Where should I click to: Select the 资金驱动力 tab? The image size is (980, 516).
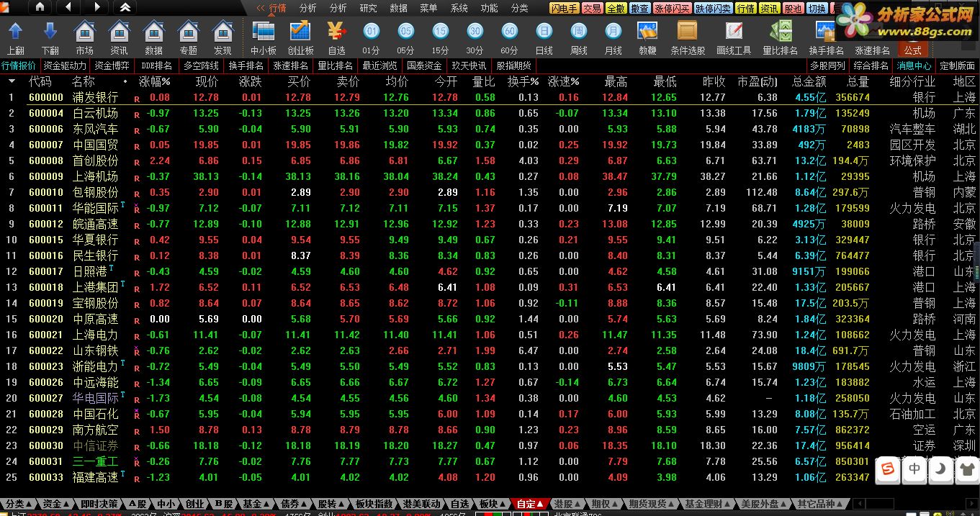(x=65, y=65)
